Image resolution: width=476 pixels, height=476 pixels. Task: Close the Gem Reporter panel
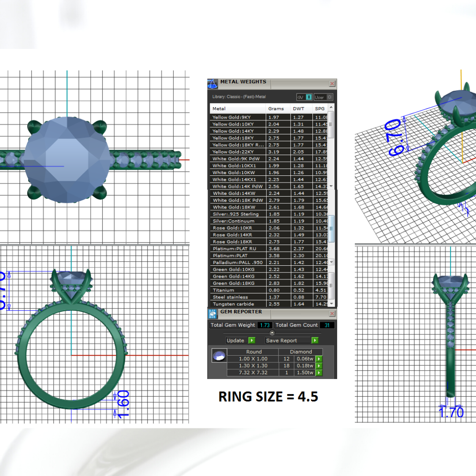(x=332, y=313)
